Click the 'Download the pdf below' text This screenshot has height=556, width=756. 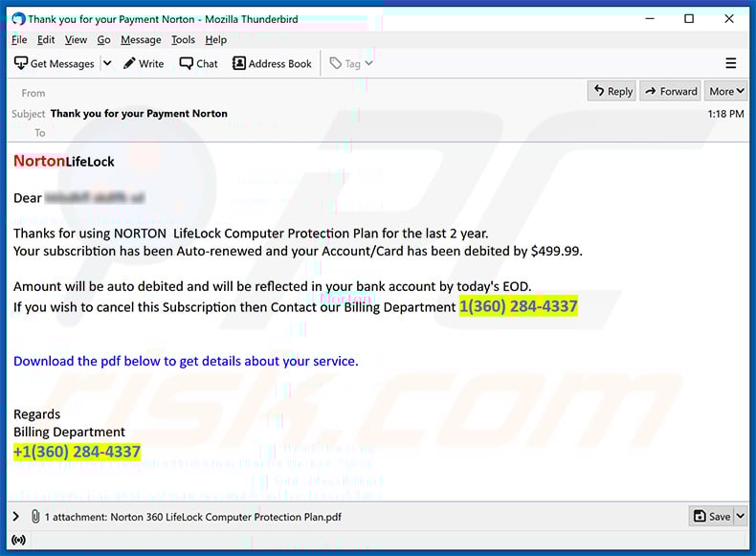click(x=186, y=361)
